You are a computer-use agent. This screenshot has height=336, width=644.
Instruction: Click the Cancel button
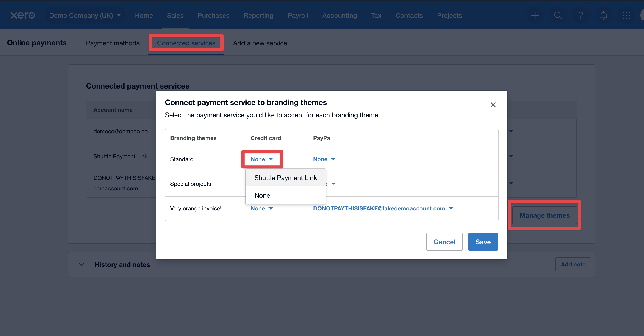point(444,242)
